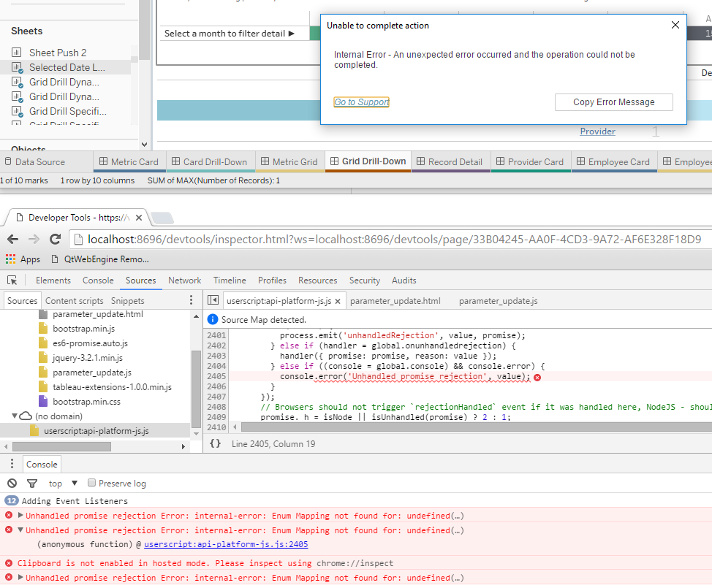Expand the first Unhandled promise rejection error
This screenshot has width=712, height=588.
coord(20,515)
